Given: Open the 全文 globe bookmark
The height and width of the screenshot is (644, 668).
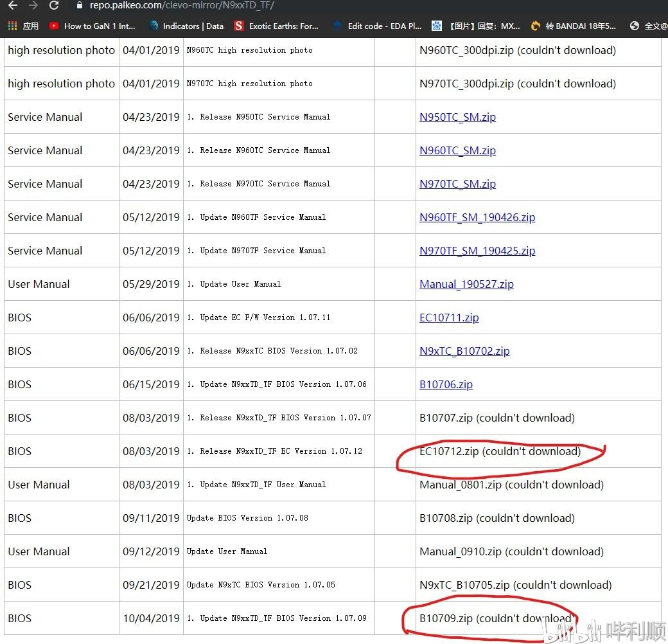Looking at the screenshot, I should click(648, 26).
